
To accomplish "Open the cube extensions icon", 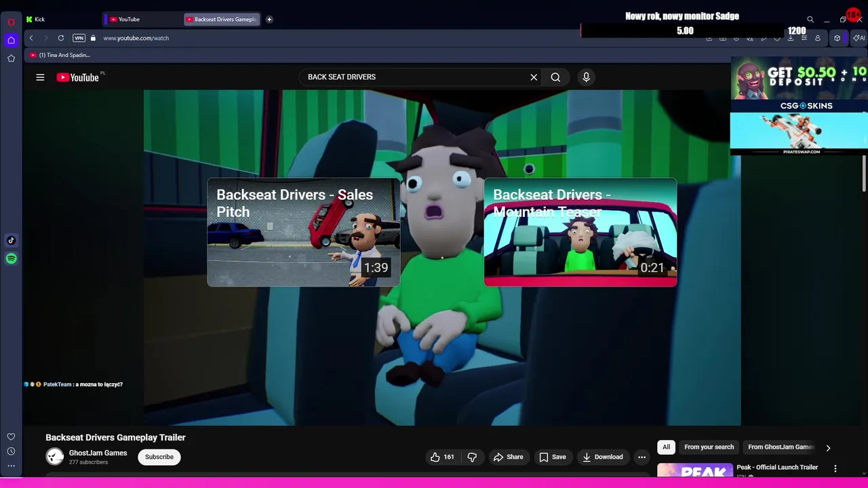I will click(837, 38).
